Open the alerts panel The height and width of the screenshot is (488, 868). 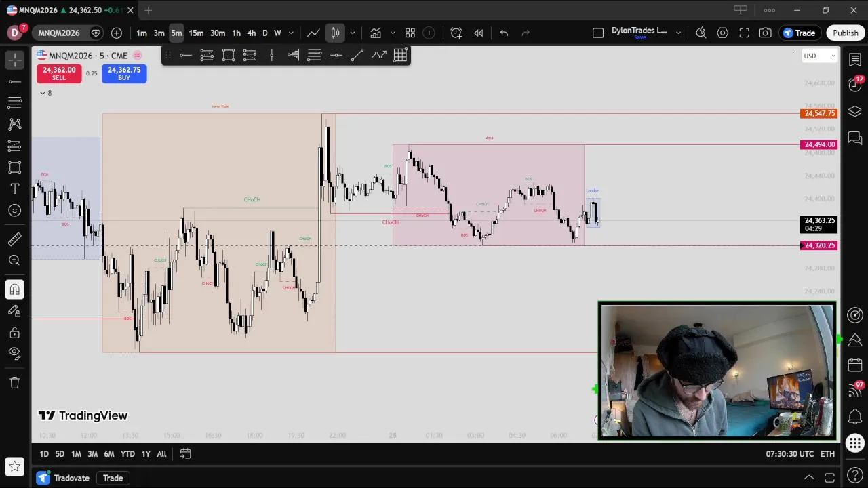[x=855, y=85]
